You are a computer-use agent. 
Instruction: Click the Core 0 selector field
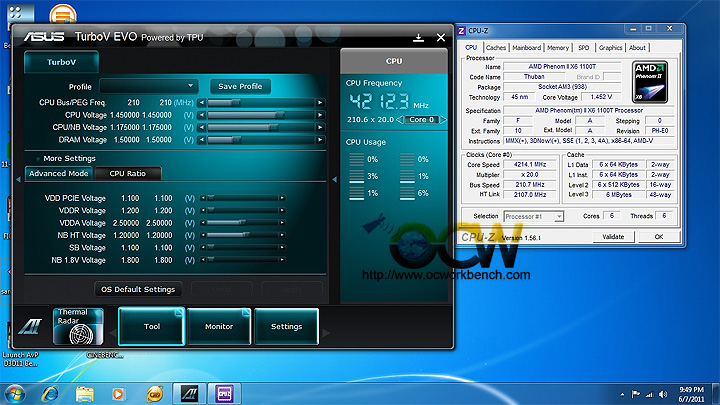tap(421, 119)
